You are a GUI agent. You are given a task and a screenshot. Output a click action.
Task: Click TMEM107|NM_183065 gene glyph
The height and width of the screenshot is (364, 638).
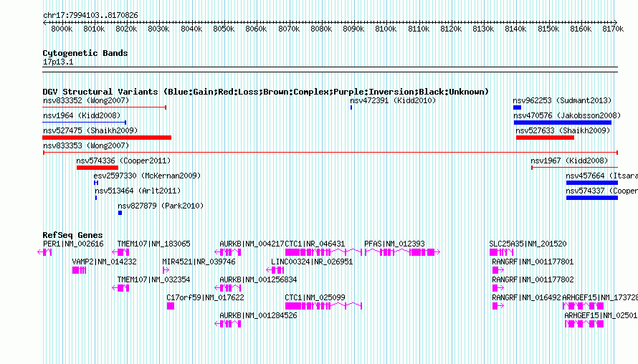point(120,252)
